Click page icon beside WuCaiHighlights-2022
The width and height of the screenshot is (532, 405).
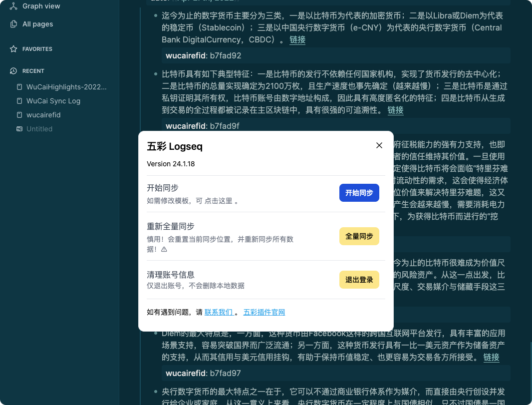click(x=19, y=87)
